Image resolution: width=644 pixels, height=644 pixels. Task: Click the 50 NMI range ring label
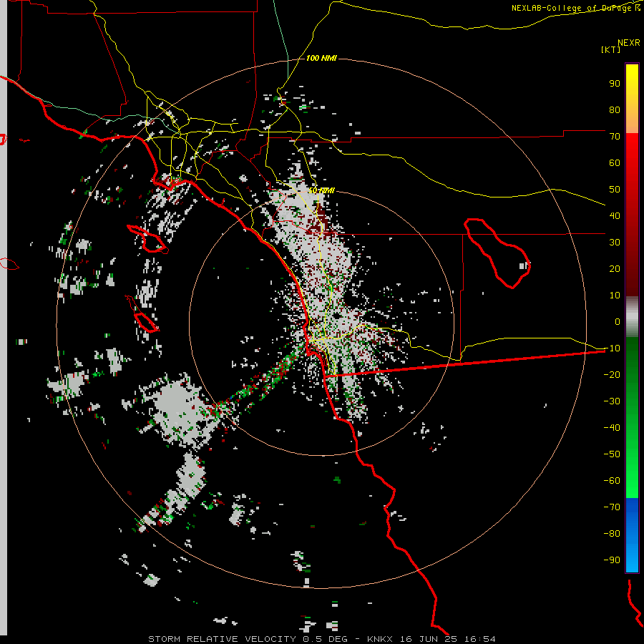(x=321, y=190)
